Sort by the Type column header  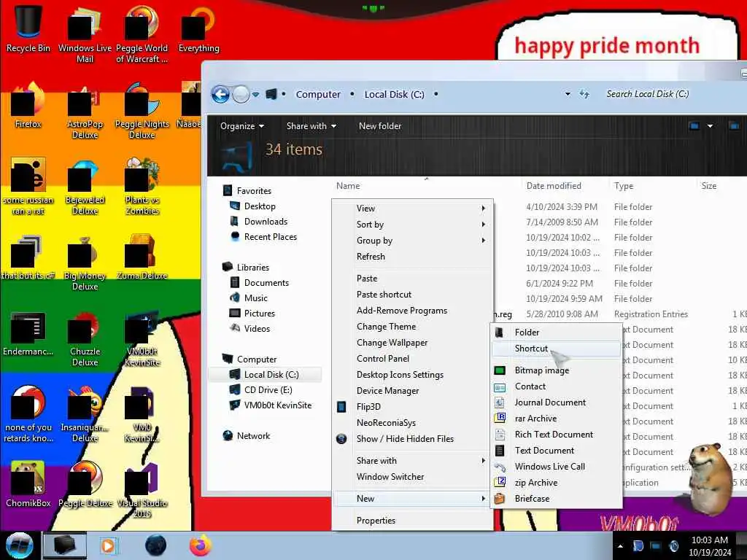[x=624, y=186]
